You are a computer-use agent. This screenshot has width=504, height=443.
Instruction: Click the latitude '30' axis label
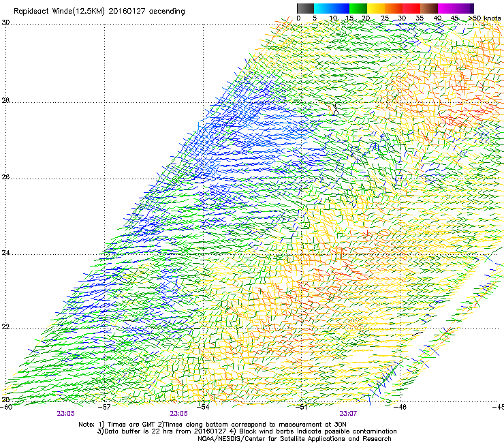(x=5, y=22)
